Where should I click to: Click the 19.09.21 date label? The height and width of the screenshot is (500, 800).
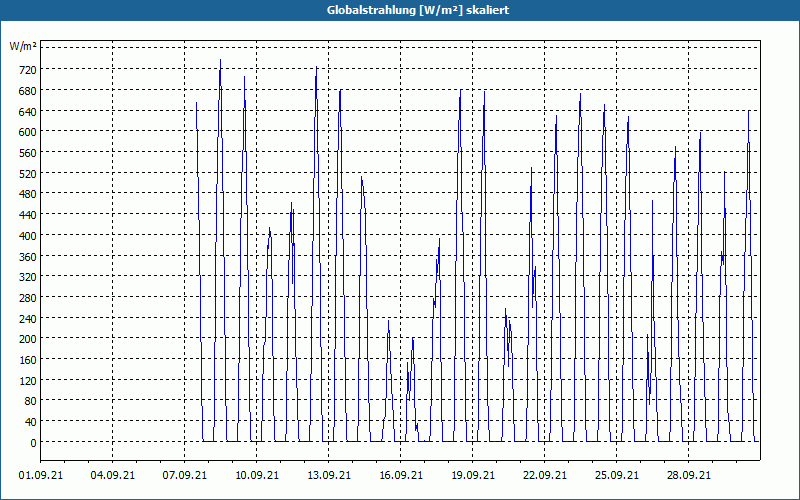point(472,476)
